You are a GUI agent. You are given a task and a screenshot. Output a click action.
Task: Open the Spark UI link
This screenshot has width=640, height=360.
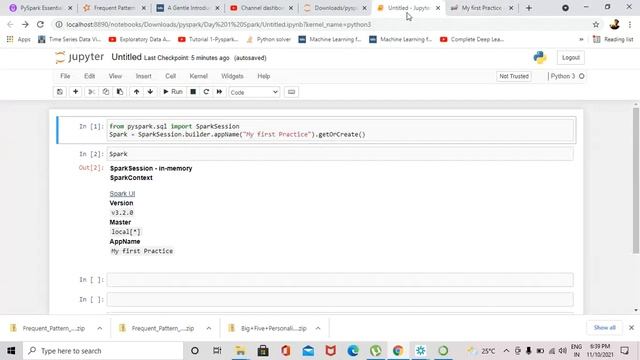122,193
